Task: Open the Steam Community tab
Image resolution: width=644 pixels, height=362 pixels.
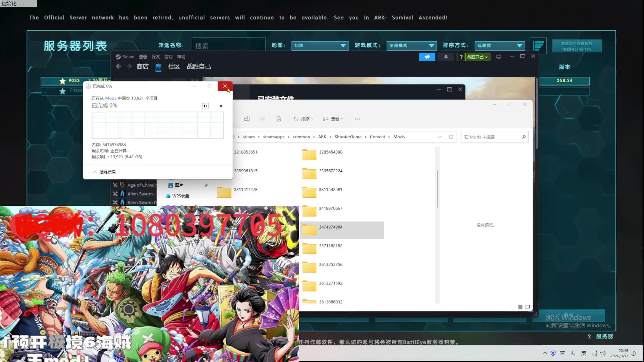Action: (x=174, y=67)
